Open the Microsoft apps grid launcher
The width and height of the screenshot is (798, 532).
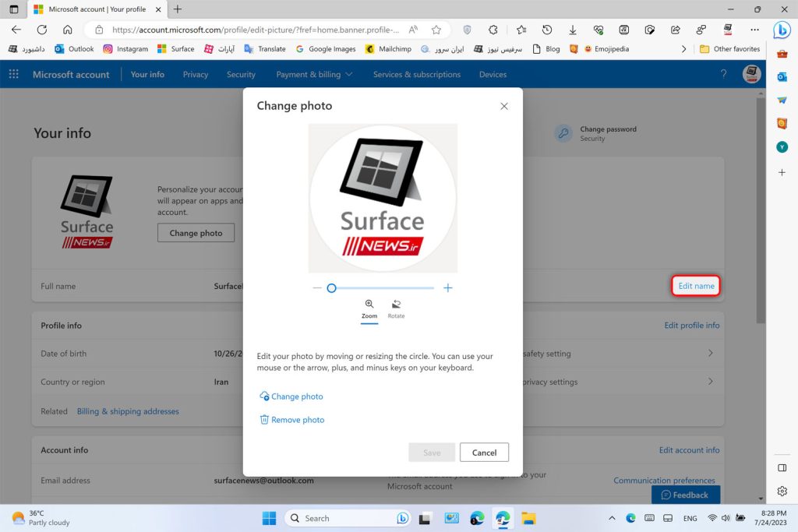(x=13, y=75)
